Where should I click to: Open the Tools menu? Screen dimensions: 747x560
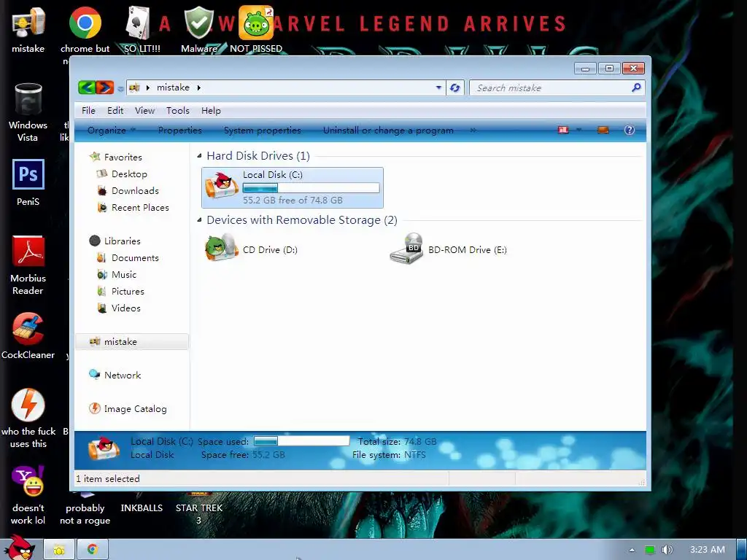[178, 111]
